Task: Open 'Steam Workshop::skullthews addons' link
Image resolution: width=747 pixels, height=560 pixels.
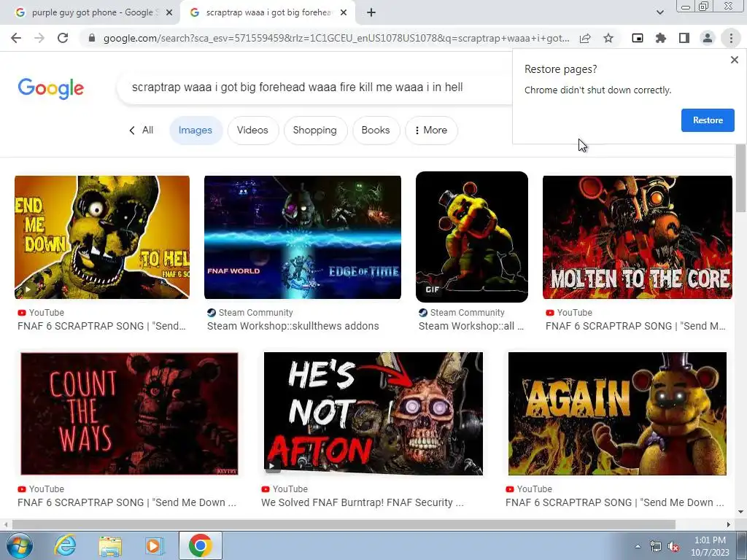Action: tap(293, 326)
